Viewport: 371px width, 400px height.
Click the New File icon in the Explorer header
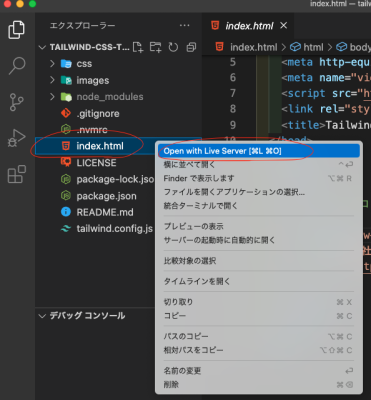pyautogui.click(x=138, y=47)
